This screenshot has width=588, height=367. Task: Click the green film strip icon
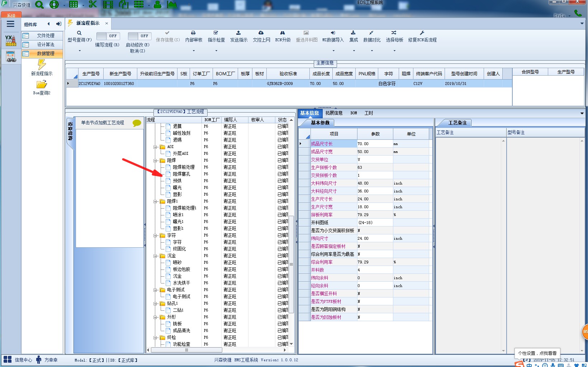point(108,4)
